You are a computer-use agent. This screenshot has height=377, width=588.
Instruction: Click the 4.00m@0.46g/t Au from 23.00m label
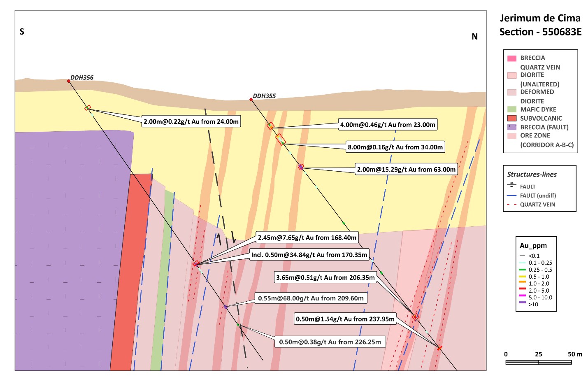coord(388,125)
